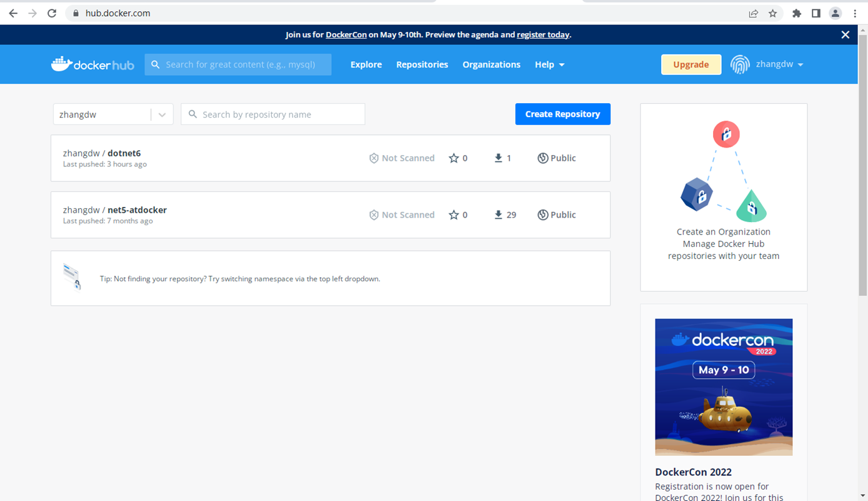Click the star icon on dotnet6 row
The height and width of the screenshot is (501, 868).
point(454,158)
